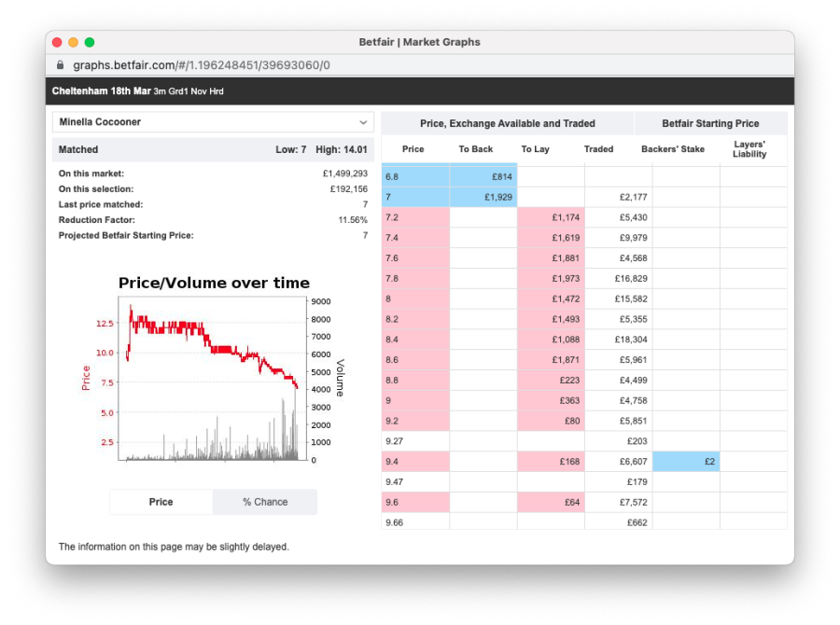
Task: Open the Minella Cocooner selection dropdown
Action: coord(213,122)
